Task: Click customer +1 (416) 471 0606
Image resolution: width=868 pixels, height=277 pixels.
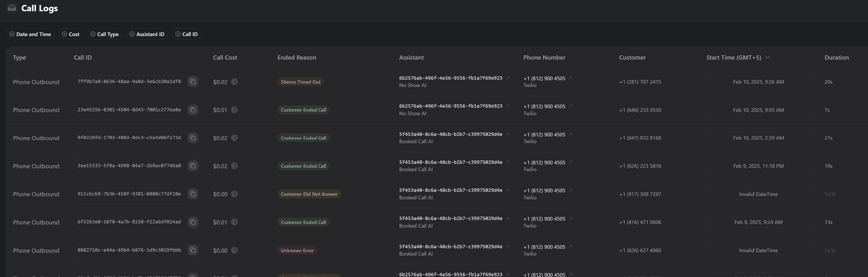Action: [x=640, y=222]
